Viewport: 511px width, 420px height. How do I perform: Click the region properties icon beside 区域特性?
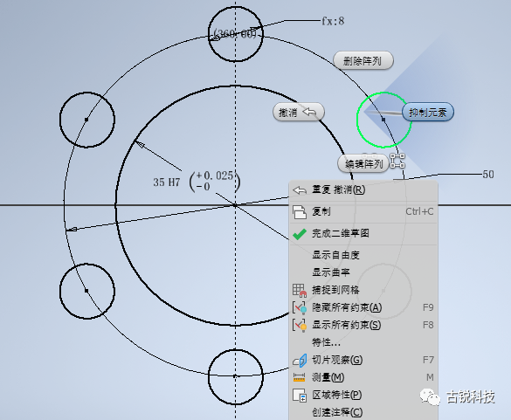[x=300, y=396]
